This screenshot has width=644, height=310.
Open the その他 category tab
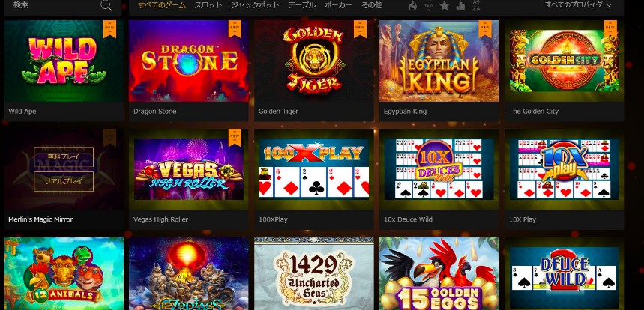click(x=371, y=5)
